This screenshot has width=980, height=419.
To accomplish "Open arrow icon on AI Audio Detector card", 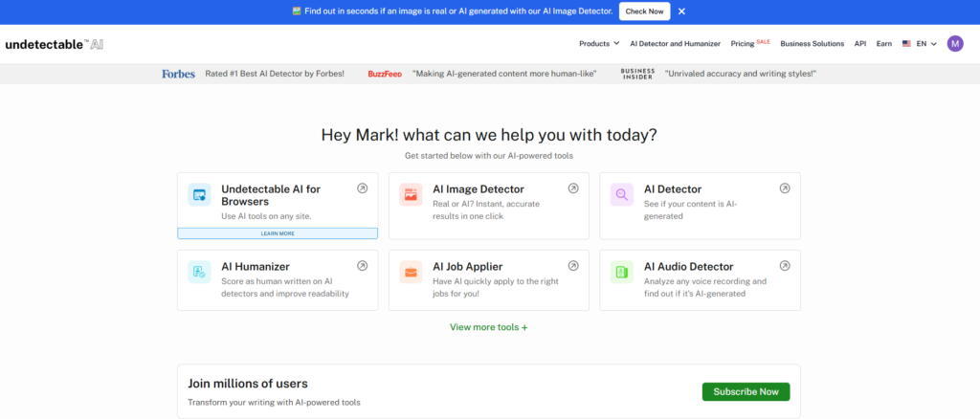I will point(785,266).
